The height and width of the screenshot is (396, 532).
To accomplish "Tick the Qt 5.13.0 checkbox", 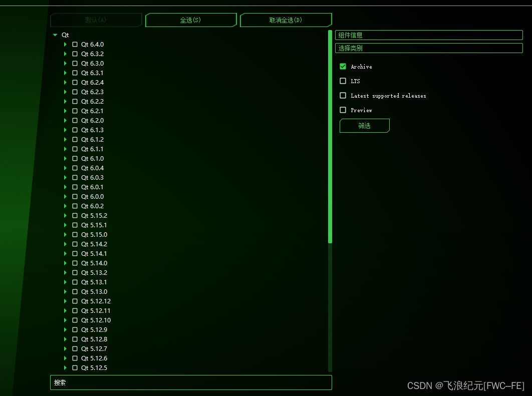I will pos(75,291).
